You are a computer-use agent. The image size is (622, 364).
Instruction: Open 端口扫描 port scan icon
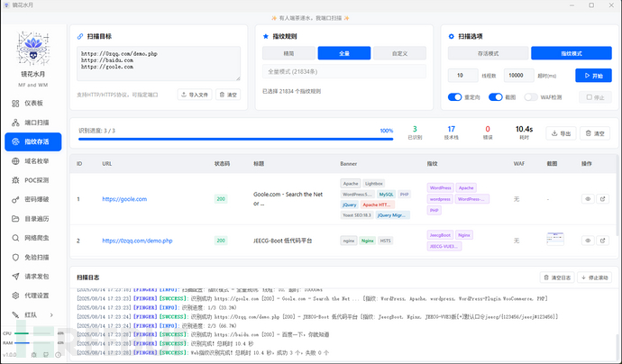click(x=15, y=123)
